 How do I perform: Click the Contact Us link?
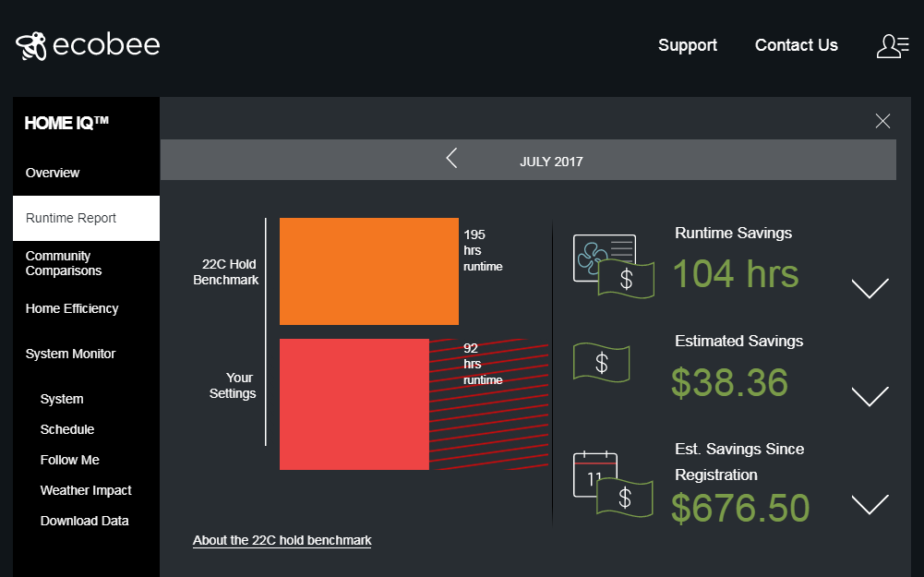(x=796, y=45)
